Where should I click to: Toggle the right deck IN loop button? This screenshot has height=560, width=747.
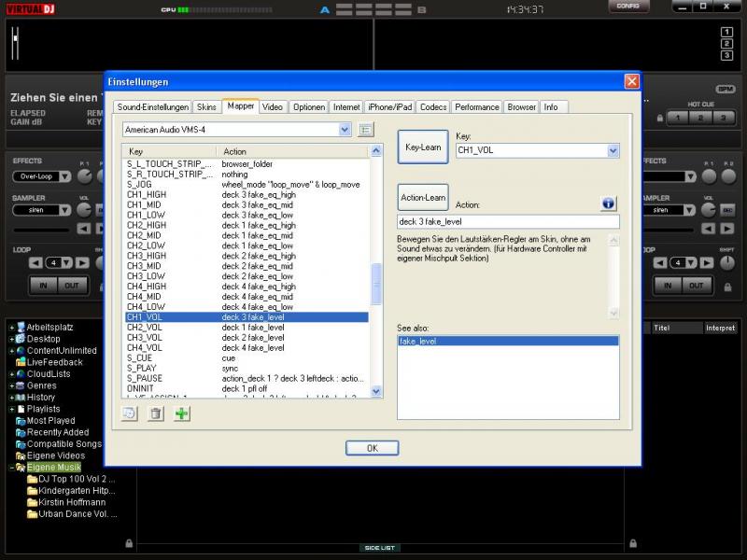click(669, 286)
